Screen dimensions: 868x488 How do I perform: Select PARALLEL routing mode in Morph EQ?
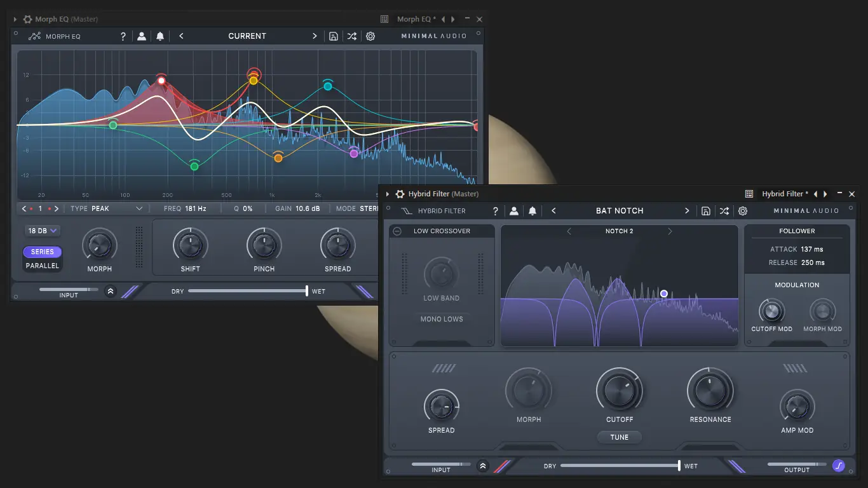click(43, 266)
